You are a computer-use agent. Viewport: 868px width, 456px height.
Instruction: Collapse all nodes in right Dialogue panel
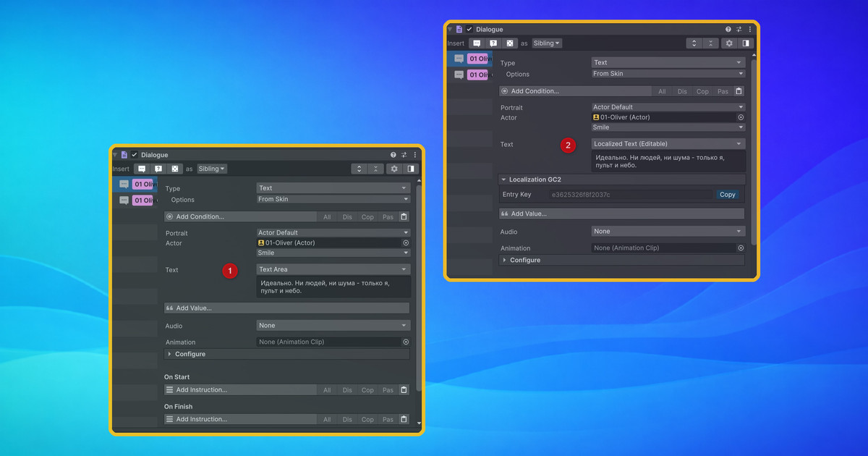[x=710, y=43]
